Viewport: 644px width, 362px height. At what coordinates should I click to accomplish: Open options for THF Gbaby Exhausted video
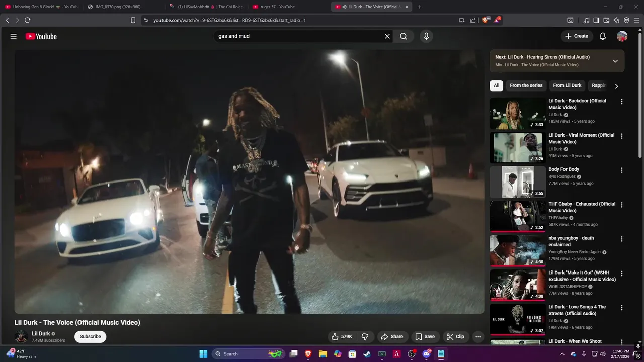[621, 205]
